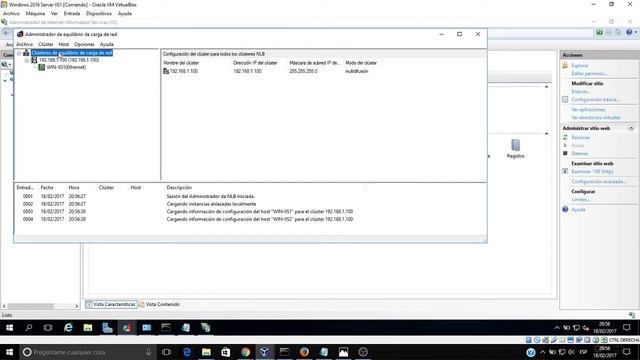Screen dimensions: 640x360
Task: Open the IIS help icon dropdown arrow
Action: coord(636,32)
